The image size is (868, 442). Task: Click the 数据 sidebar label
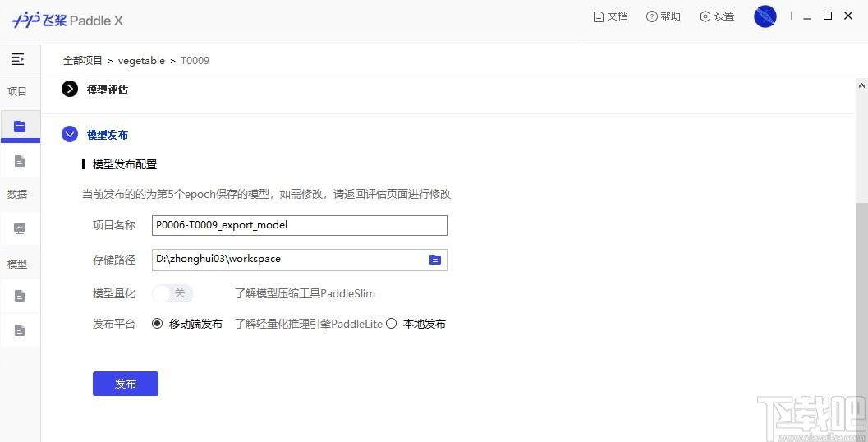tap(17, 195)
